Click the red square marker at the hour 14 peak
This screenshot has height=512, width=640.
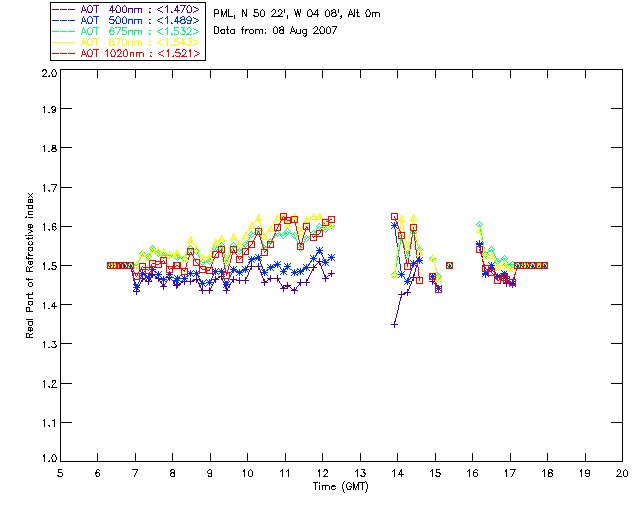pos(394,217)
